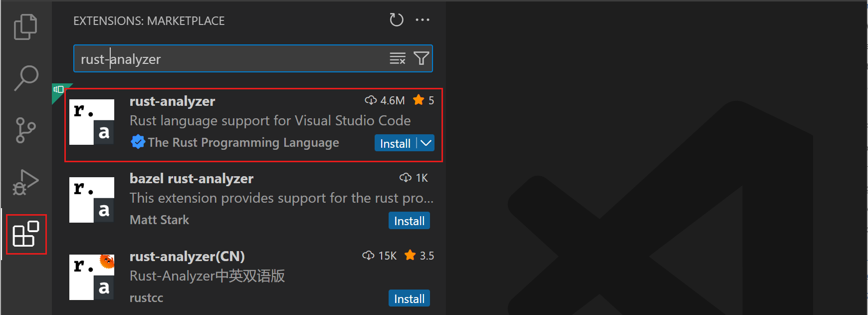
Task: Open the rust-analyzer extension thumbnail
Action: (92, 122)
